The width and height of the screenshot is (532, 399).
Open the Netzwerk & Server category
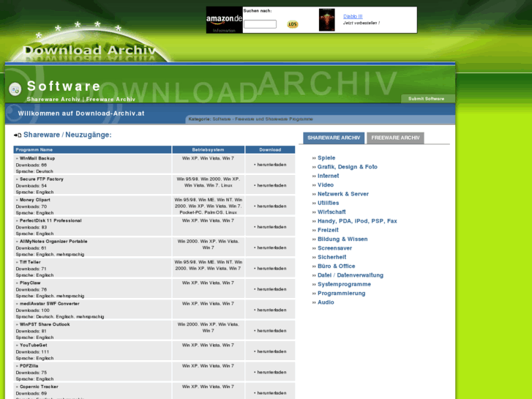point(342,194)
